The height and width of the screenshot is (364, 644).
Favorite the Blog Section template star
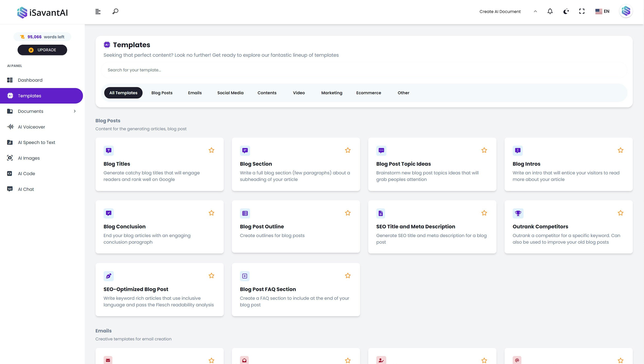coord(348,150)
